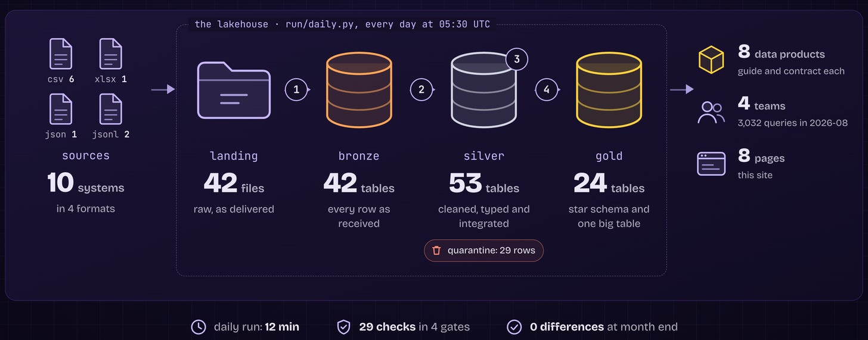Click the '53 tables' figure
This screenshot has height=340, width=868.
point(483,183)
